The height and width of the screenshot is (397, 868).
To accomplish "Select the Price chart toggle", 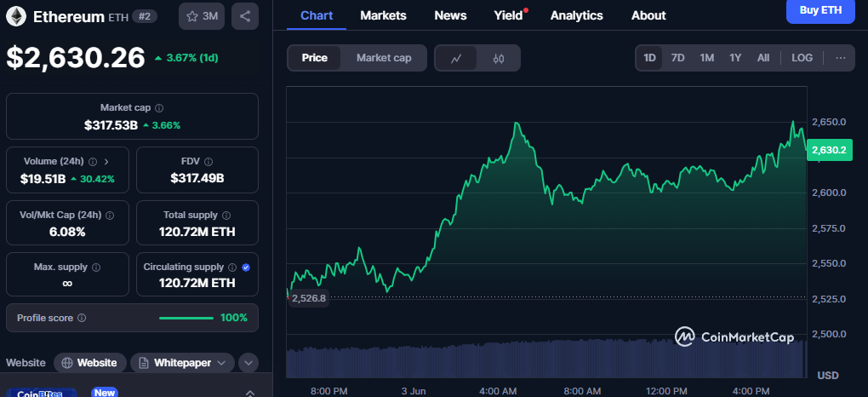I will click(314, 58).
